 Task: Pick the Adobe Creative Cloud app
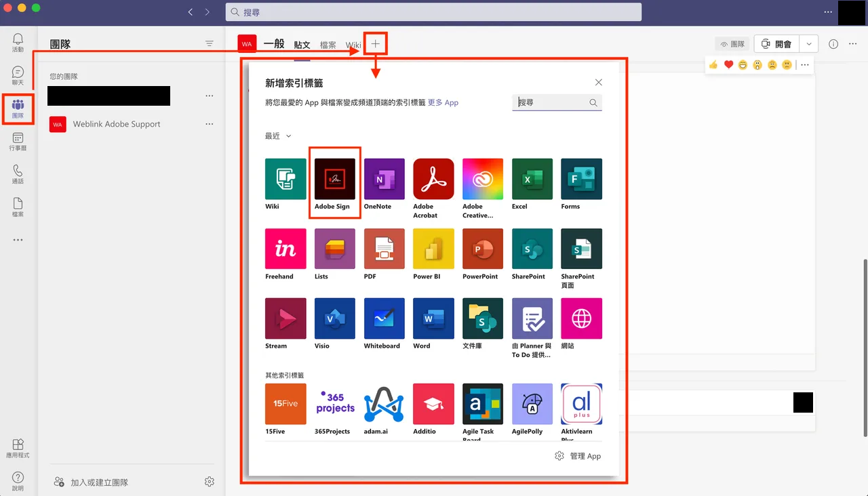click(x=483, y=179)
